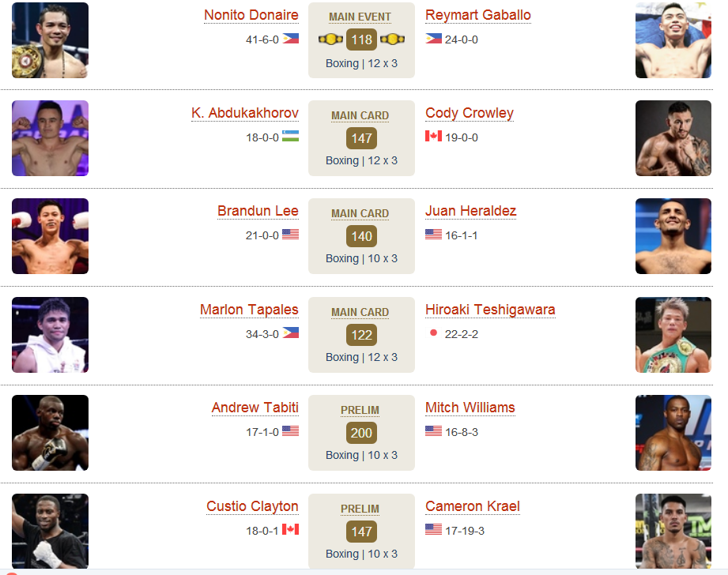Click Japan flag beside Teshigawara's 22-2-2 record
728x575 pixels.
(x=434, y=333)
